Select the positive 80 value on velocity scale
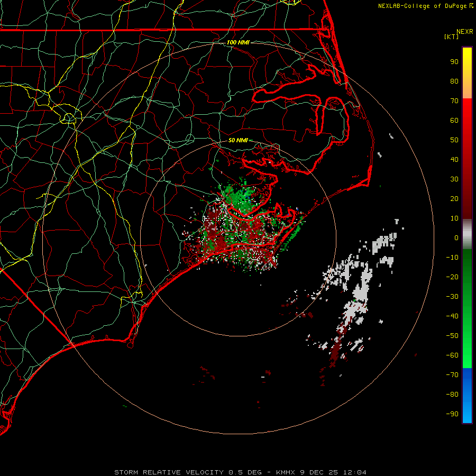 [x=454, y=81]
